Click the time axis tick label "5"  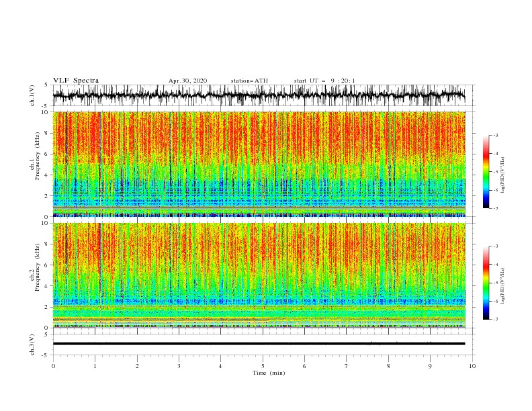pyautogui.click(x=263, y=366)
